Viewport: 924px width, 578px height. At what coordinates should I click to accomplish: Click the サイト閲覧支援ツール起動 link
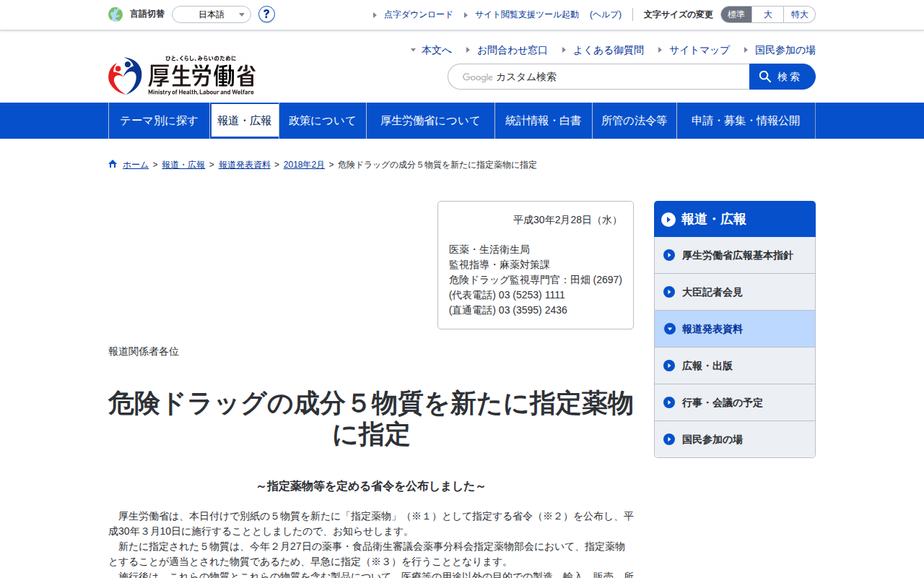coord(527,14)
